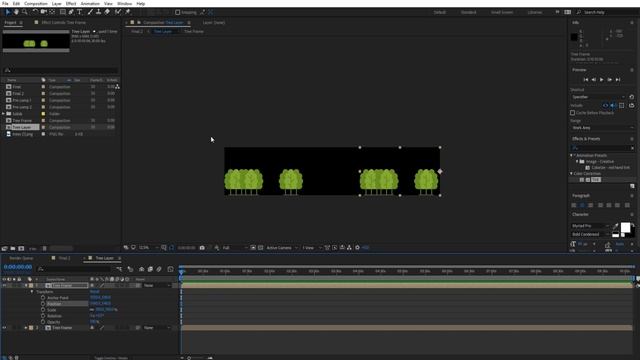Open the Composition menu
Image resolution: width=640 pixels, height=360 pixels.
[x=36, y=3]
